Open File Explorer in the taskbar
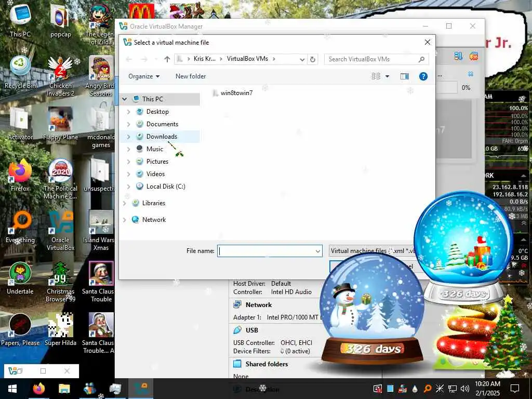The image size is (532, 399). pyautogui.click(x=64, y=389)
